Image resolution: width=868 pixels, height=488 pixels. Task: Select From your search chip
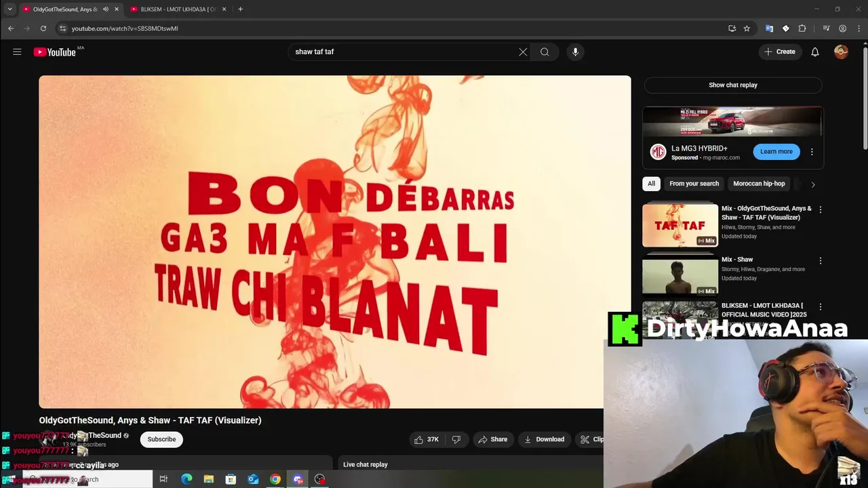(x=694, y=184)
